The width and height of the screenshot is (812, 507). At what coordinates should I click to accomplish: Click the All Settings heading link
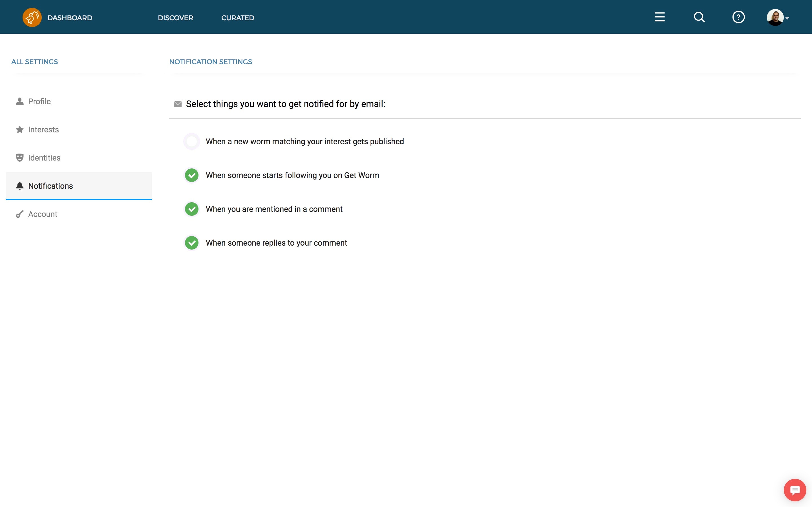coord(35,62)
